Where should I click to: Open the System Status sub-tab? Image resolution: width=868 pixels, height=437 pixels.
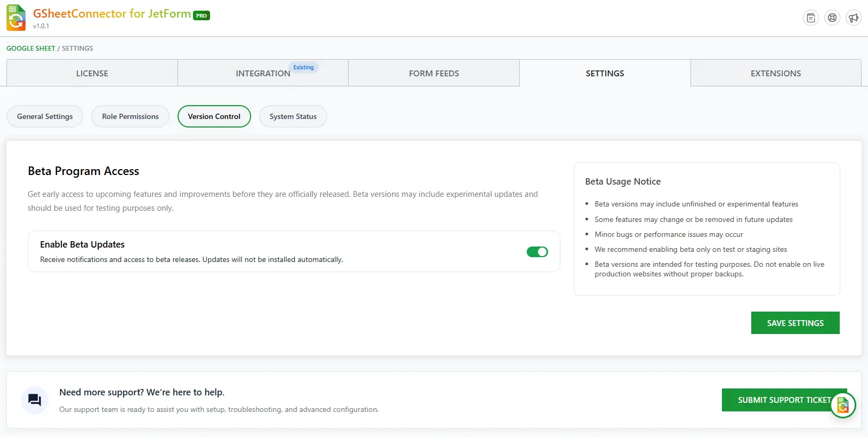(x=293, y=116)
